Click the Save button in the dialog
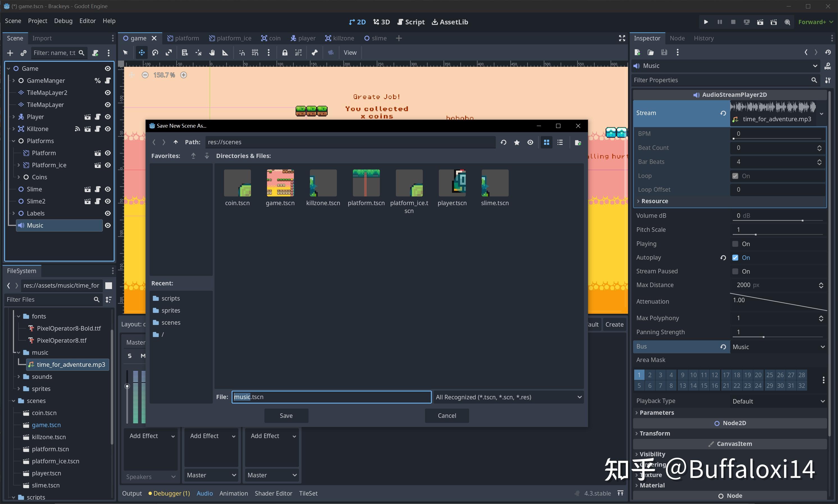The height and width of the screenshot is (504, 838). point(286,415)
